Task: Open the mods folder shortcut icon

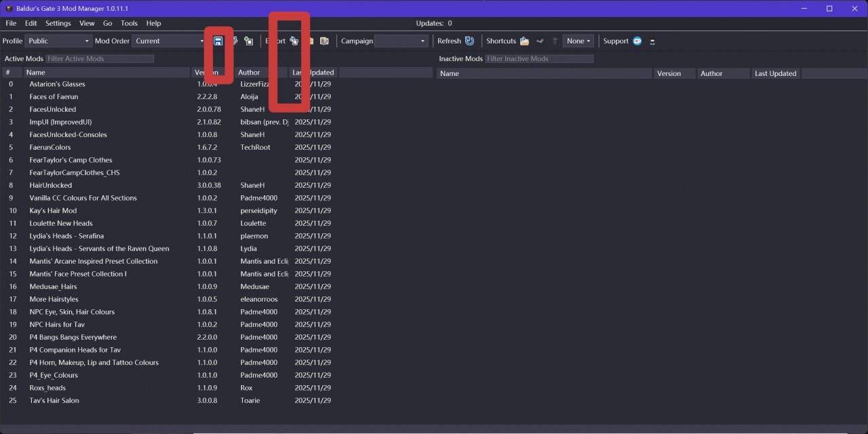Action: click(x=524, y=41)
